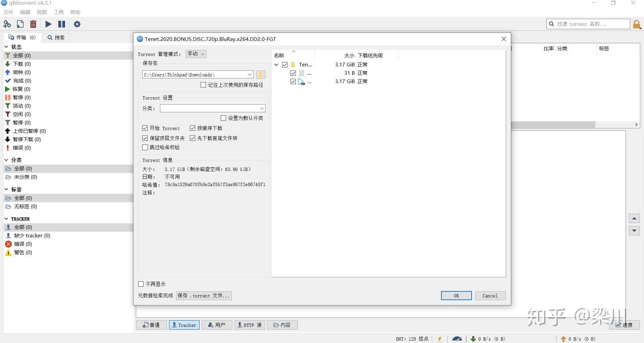This screenshot has width=644, height=343.
Task: Uncheck 先下载首尾文件块 checkbox
Action: point(193,138)
